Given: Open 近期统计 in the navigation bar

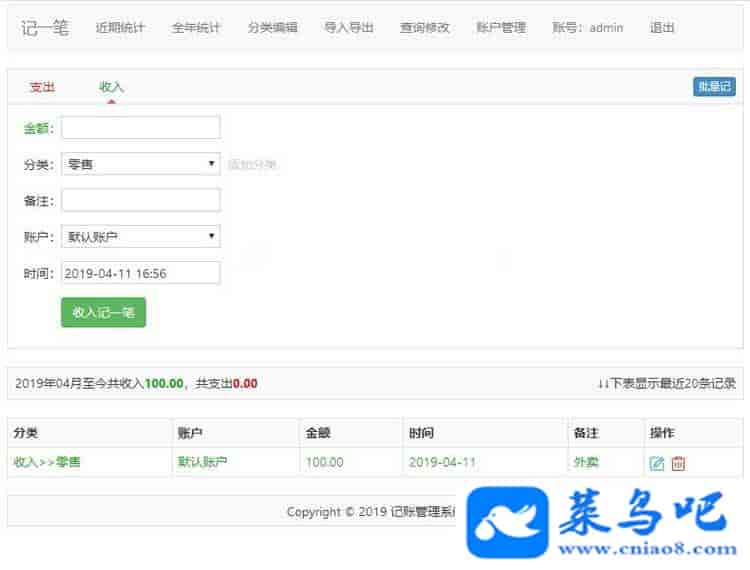Looking at the screenshot, I should point(120,28).
